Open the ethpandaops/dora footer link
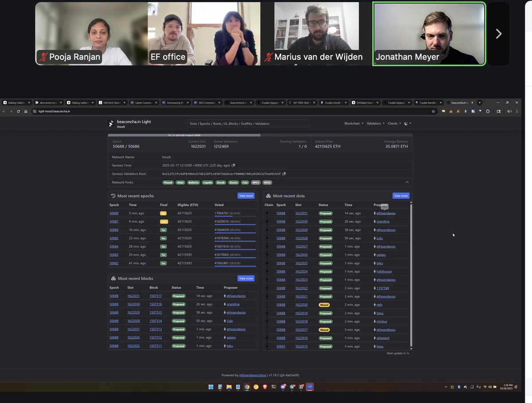 point(253,375)
